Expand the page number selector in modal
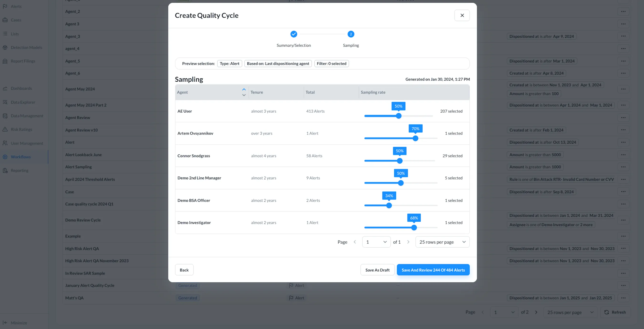This screenshot has height=329, width=644. click(376, 242)
